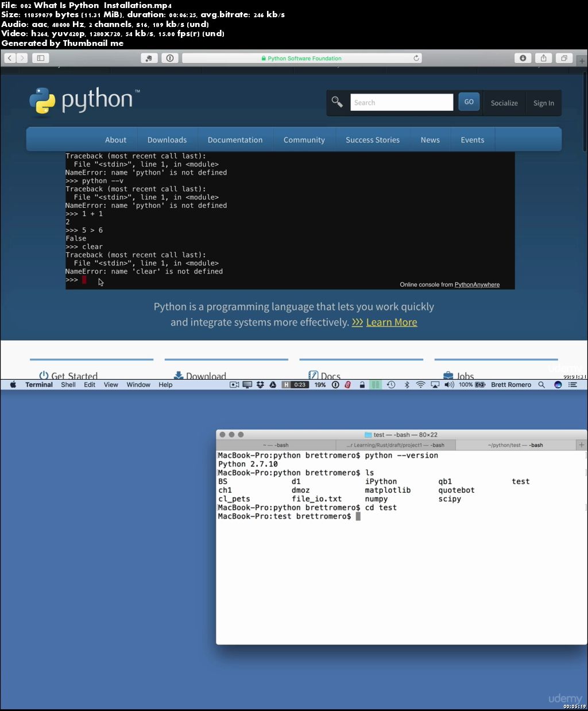
Task: Click the Safari address bar
Action: pos(301,58)
